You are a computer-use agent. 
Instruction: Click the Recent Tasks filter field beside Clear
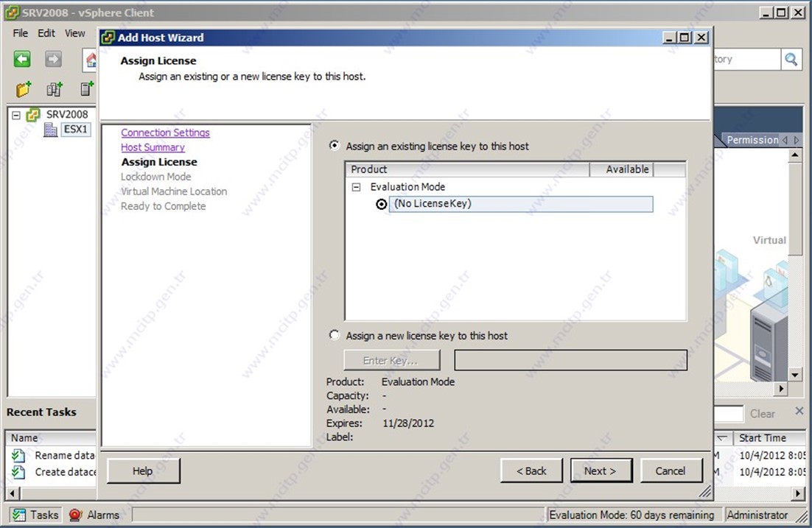pos(728,414)
